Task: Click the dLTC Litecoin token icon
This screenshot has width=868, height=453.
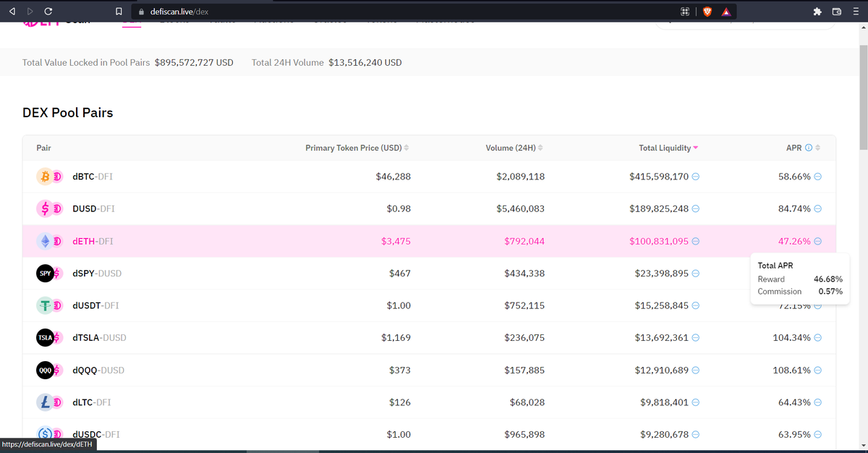Action: pos(45,402)
